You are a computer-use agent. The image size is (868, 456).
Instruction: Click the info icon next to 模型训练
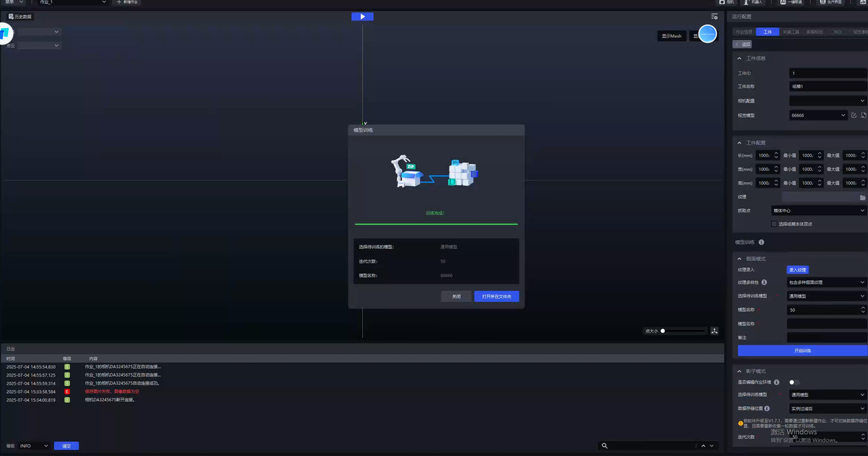pos(762,242)
